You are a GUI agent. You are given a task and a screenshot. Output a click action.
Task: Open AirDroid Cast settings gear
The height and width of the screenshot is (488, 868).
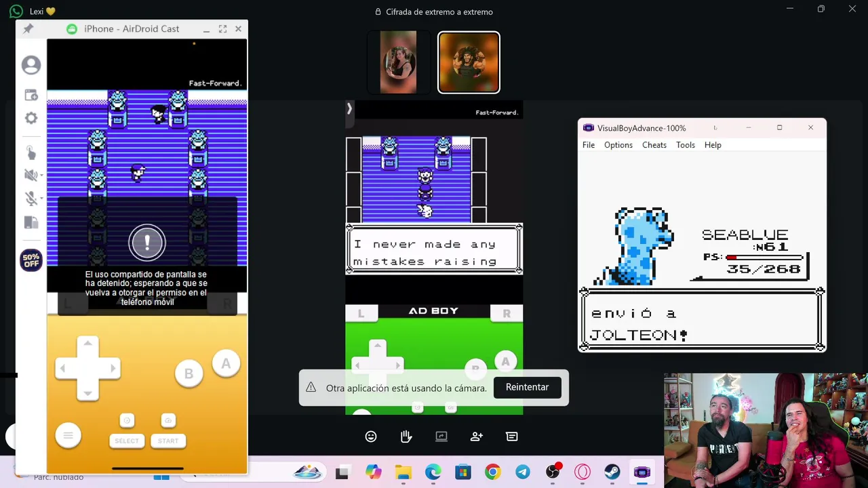(x=31, y=118)
